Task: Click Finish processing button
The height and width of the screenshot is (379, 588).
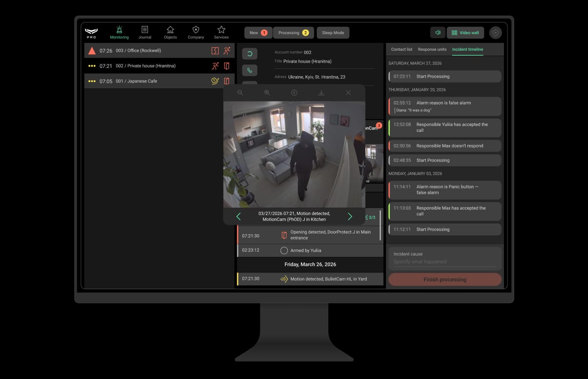Action: pyautogui.click(x=445, y=279)
